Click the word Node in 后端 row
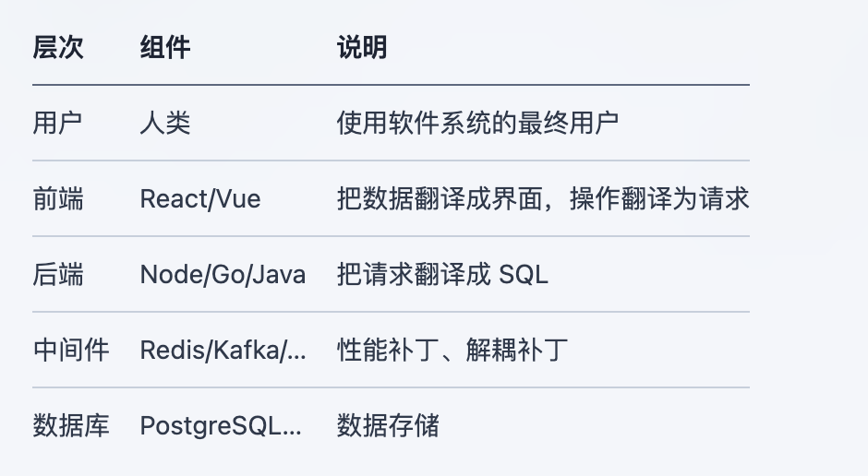The height and width of the screenshot is (476, 868). pos(162,274)
